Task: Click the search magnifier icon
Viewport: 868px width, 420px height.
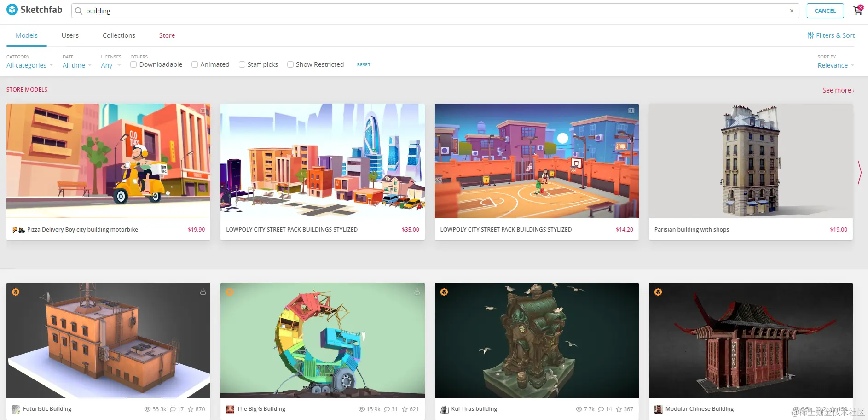Action: [79, 11]
